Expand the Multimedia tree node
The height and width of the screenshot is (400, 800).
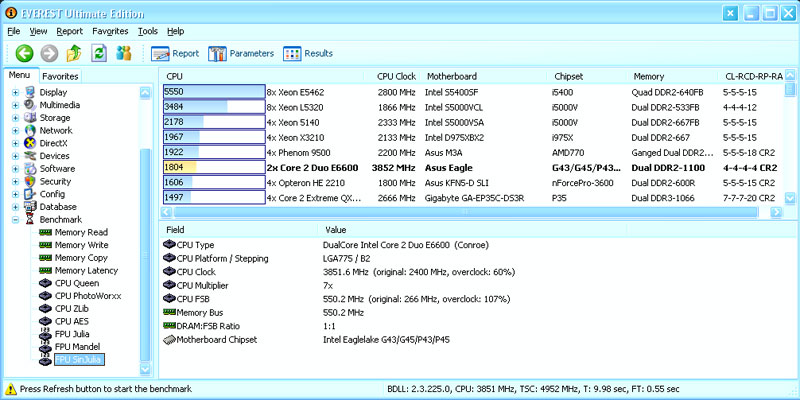click(15, 105)
